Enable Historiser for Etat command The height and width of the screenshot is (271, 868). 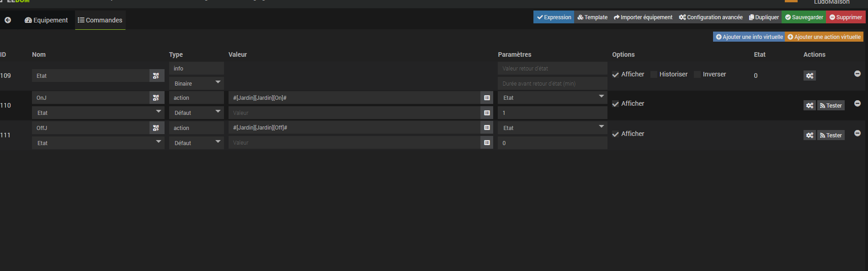(654, 75)
